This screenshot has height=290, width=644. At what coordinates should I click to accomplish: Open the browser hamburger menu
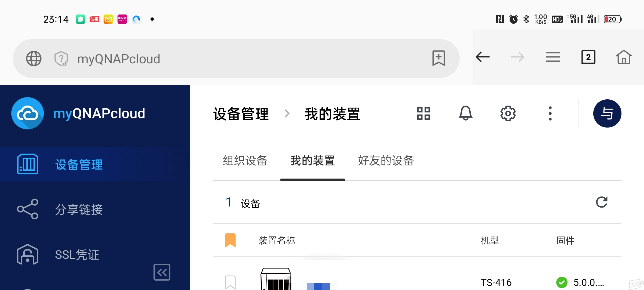click(x=553, y=57)
